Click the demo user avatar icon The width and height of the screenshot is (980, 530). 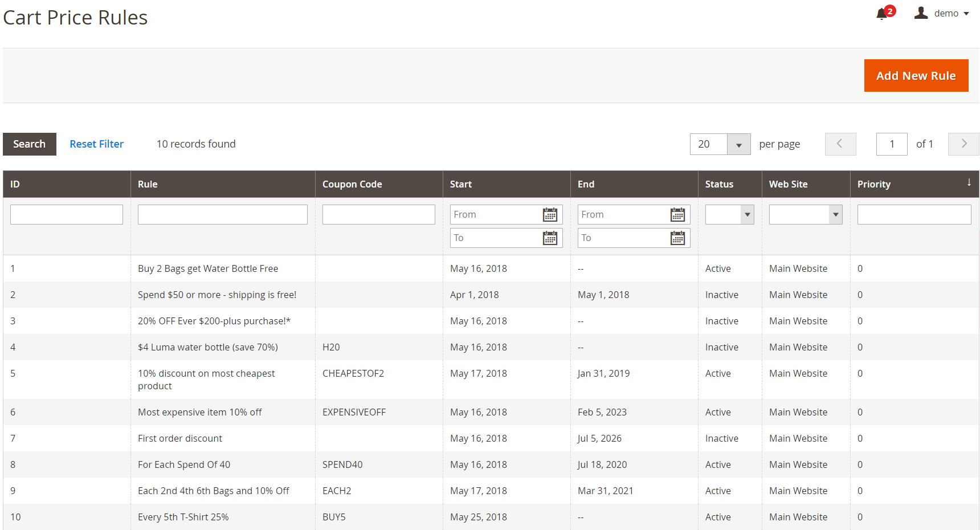click(921, 13)
